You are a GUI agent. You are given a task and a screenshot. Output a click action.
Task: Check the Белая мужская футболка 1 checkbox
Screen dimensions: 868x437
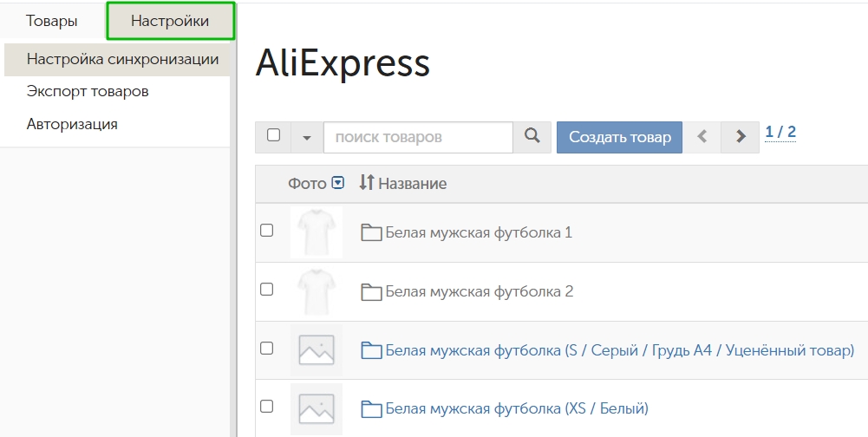[267, 231]
